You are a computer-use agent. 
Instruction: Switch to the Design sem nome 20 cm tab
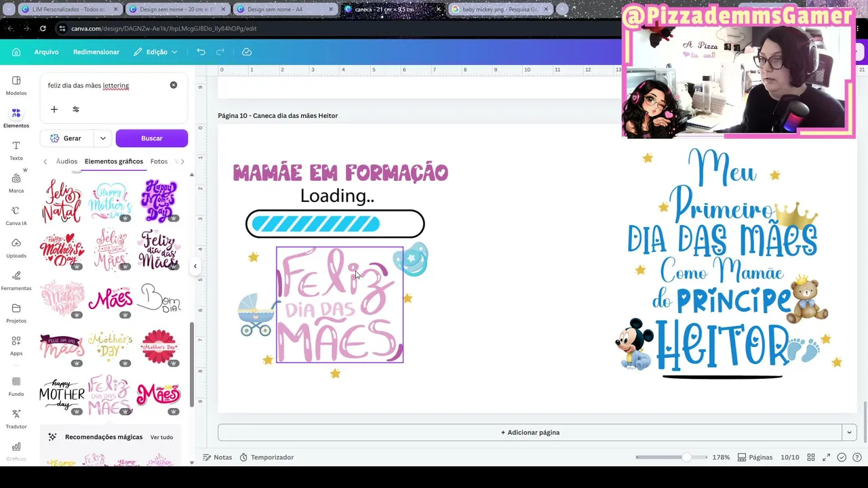[x=176, y=9]
